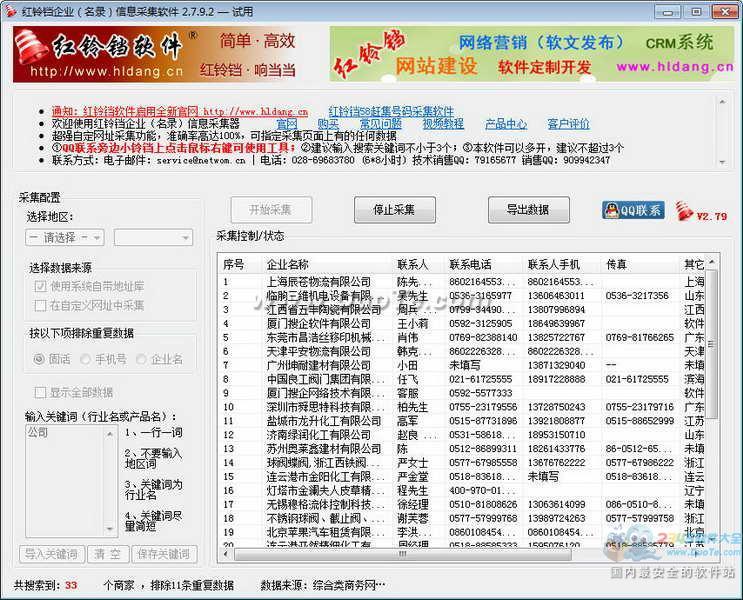743x600 pixels.
Task: Click the table horizontal scrollbar left arrow
Action: click(226, 554)
